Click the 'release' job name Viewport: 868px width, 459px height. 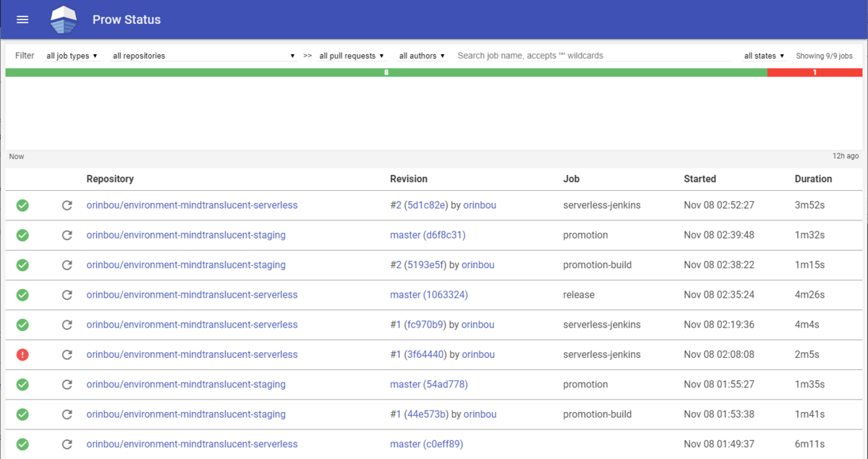[x=579, y=295]
